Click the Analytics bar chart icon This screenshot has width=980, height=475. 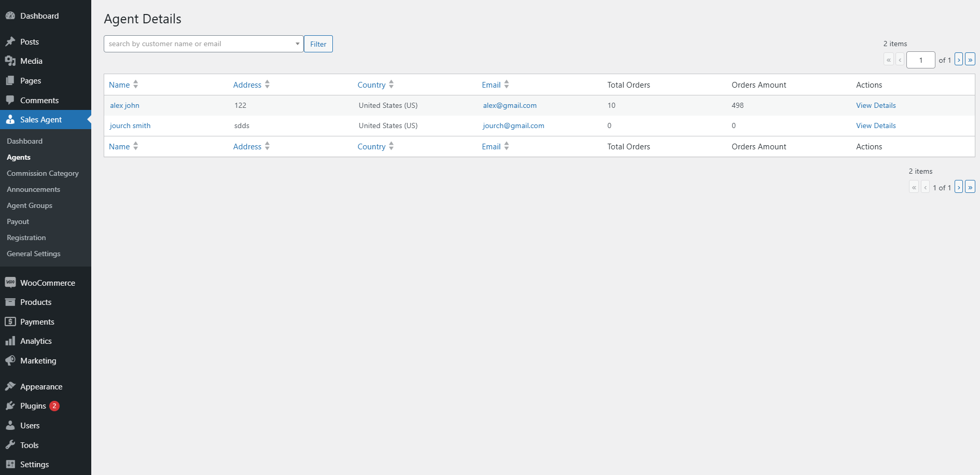[10, 341]
